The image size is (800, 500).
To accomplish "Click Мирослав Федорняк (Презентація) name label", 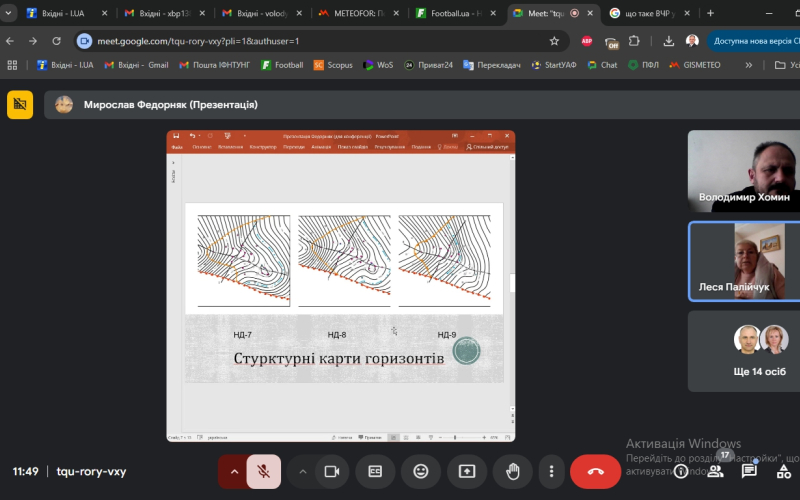I will [x=170, y=105].
